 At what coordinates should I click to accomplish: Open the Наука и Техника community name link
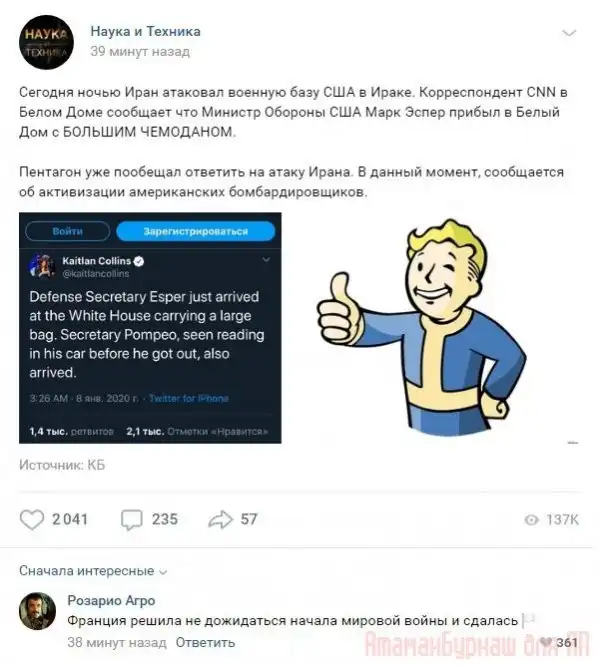pos(145,31)
